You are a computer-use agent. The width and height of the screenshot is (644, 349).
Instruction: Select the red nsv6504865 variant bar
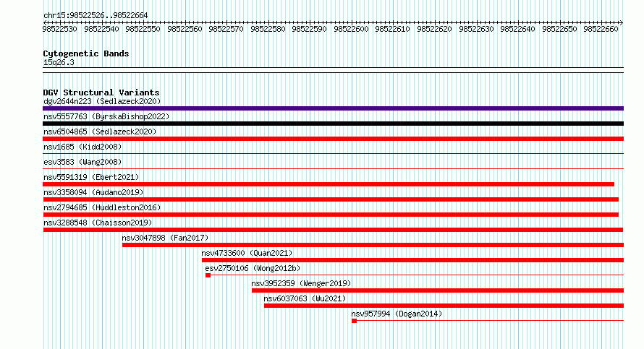point(333,139)
